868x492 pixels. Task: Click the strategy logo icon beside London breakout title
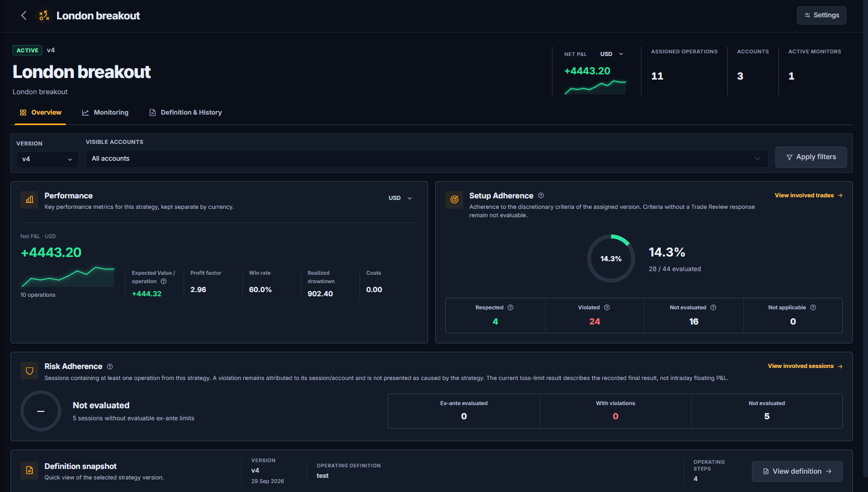coord(44,16)
